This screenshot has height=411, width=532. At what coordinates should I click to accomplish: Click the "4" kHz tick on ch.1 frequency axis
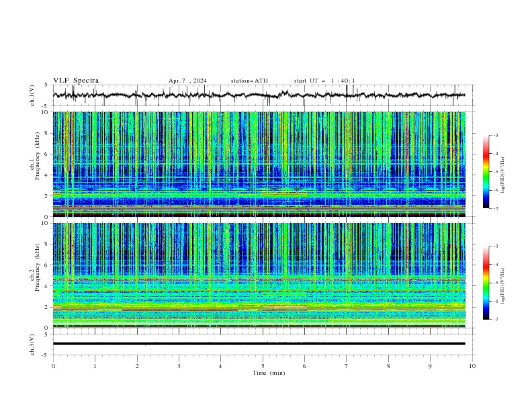point(46,175)
